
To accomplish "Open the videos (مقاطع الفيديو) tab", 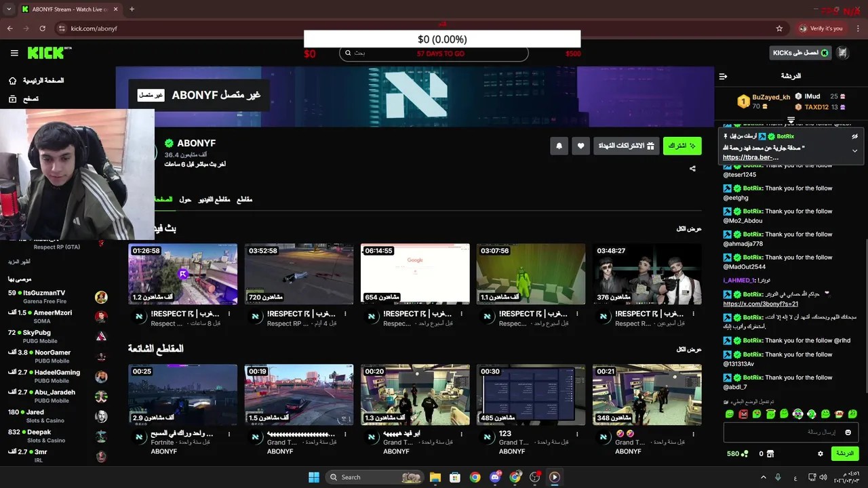I will point(214,199).
